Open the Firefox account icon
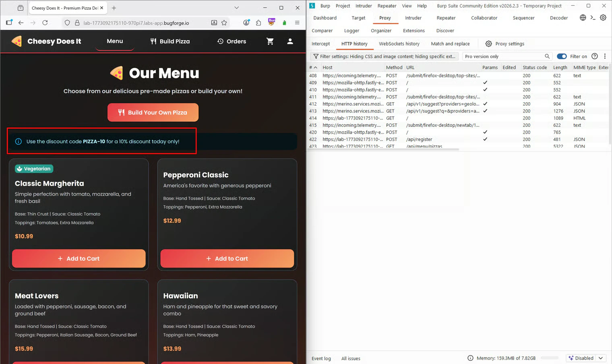Viewport: 612px width, 364px height. click(246, 23)
